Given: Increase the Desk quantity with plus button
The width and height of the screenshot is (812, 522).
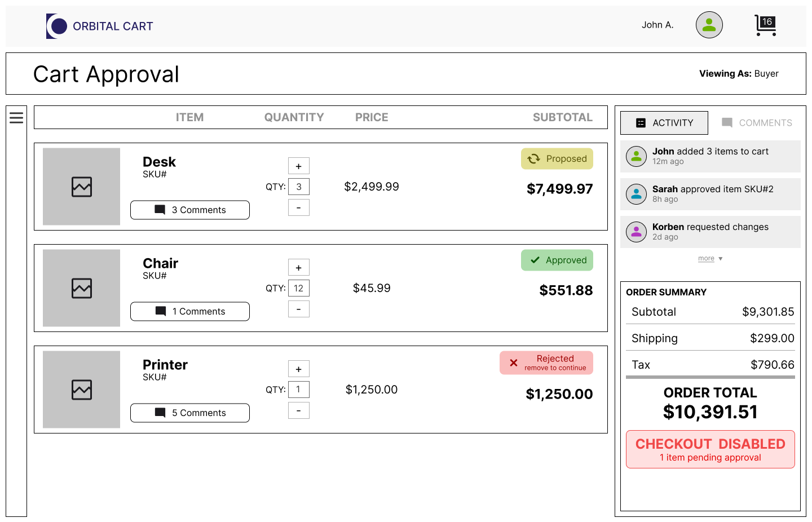Looking at the screenshot, I should 299,166.
